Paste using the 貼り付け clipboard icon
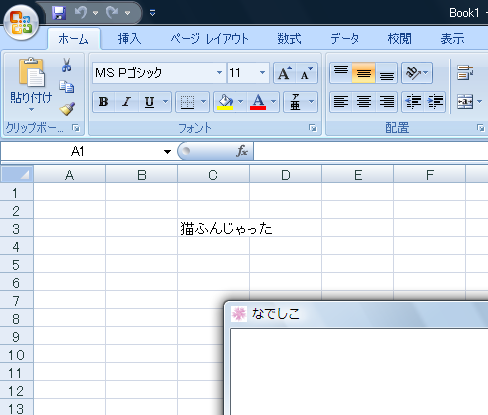 tap(31, 73)
